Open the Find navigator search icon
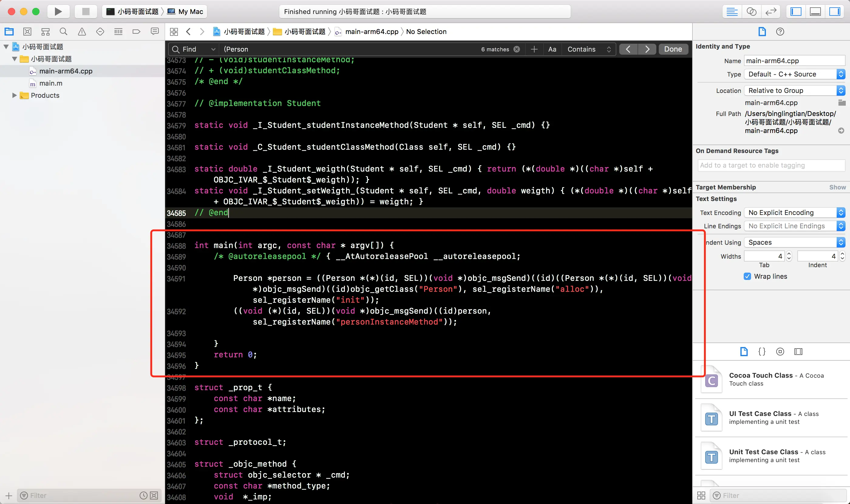Viewport: 850px width, 504px height. pos(63,32)
